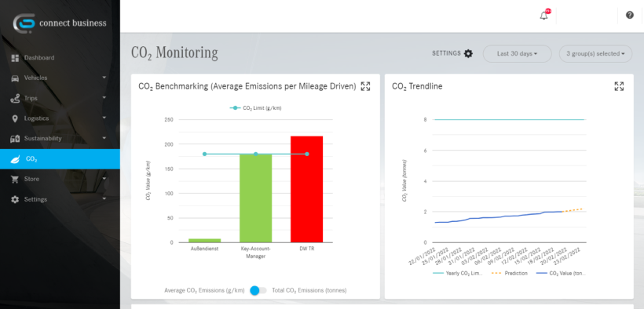The height and width of the screenshot is (309, 644).
Task: Click the CO2 Trendline card title
Action: coord(417,86)
